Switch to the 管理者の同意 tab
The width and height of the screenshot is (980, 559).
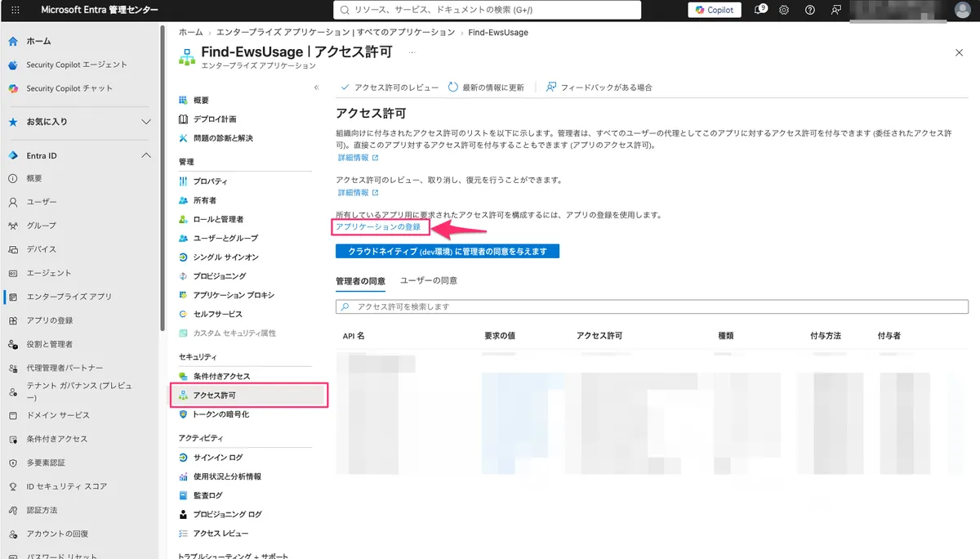(x=360, y=280)
